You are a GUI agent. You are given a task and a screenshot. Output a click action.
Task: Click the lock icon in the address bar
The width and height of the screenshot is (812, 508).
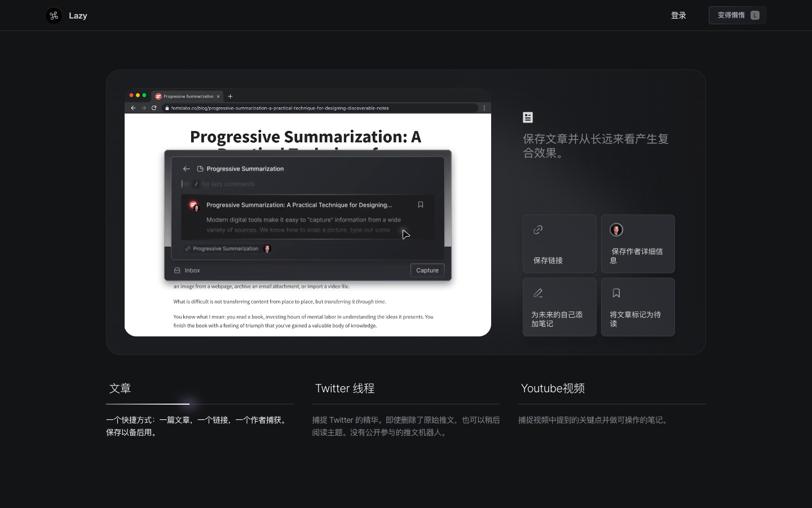click(x=167, y=108)
